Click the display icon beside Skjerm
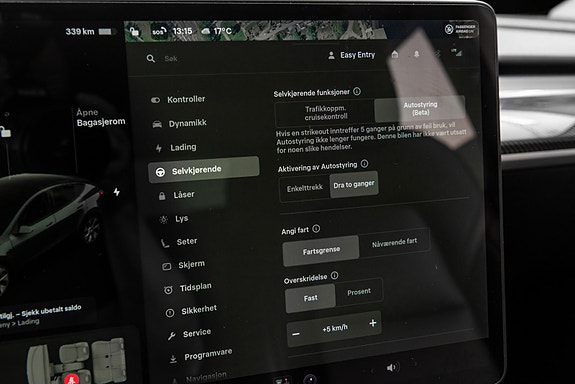Screen dimensions: 575x384 (166, 266)
